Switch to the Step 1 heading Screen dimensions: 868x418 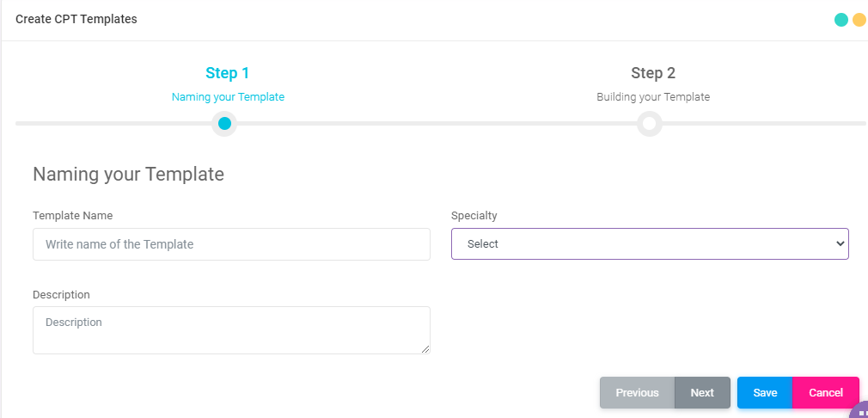(228, 73)
